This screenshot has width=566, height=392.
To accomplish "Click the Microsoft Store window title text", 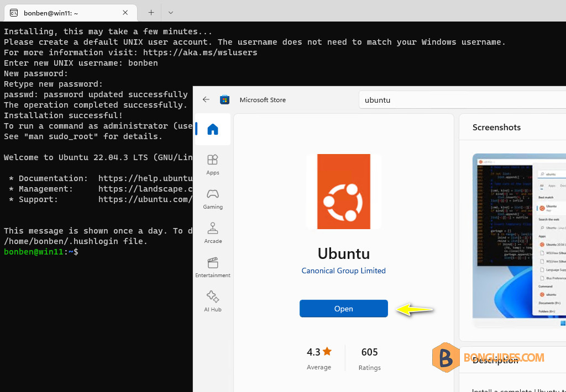I will pyautogui.click(x=263, y=100).
